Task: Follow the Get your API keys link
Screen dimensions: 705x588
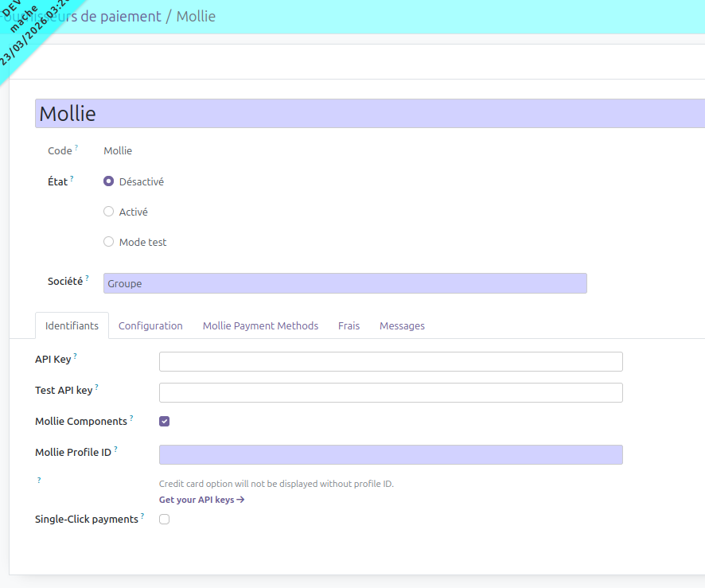Action: pos(201,500)
